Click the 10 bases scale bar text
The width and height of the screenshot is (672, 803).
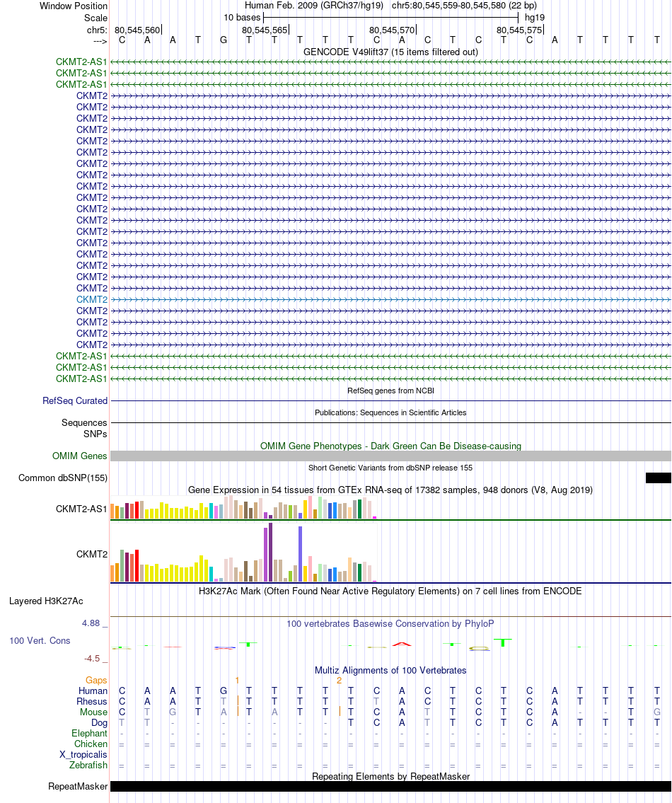(x=242, y=18)
